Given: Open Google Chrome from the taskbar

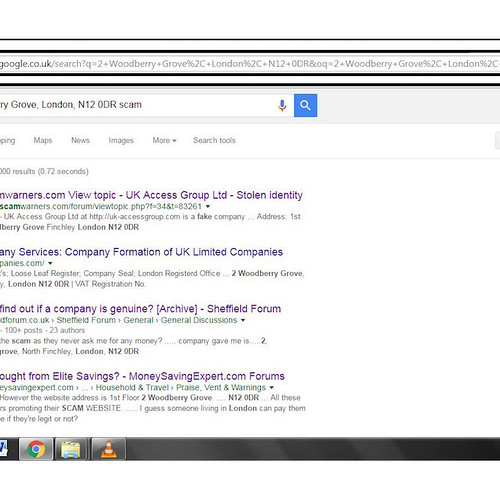Looking at the screenshot, I should tap(36, 449).
